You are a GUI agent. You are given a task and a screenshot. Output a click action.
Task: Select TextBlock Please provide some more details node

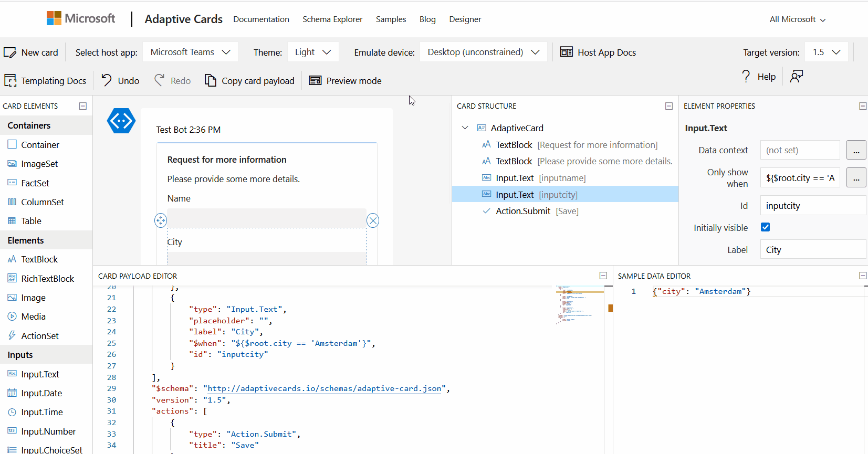(x=565, y=161)
